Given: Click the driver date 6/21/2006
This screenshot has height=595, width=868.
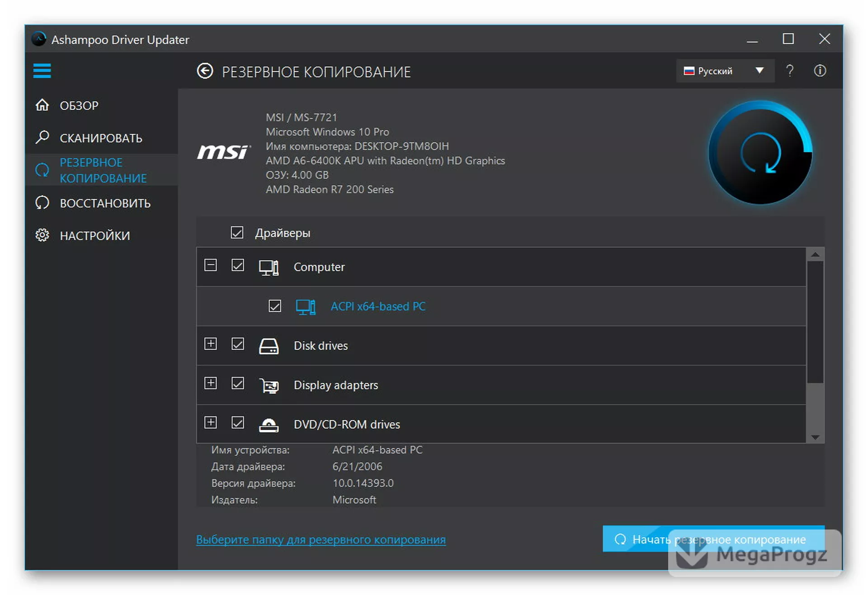Looking at the screenshot, I should [357, 466].
